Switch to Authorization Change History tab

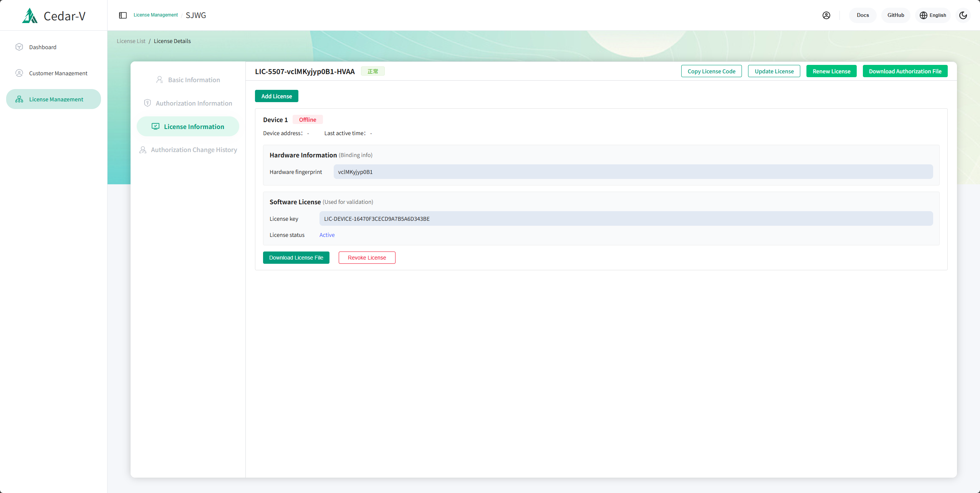194,149
